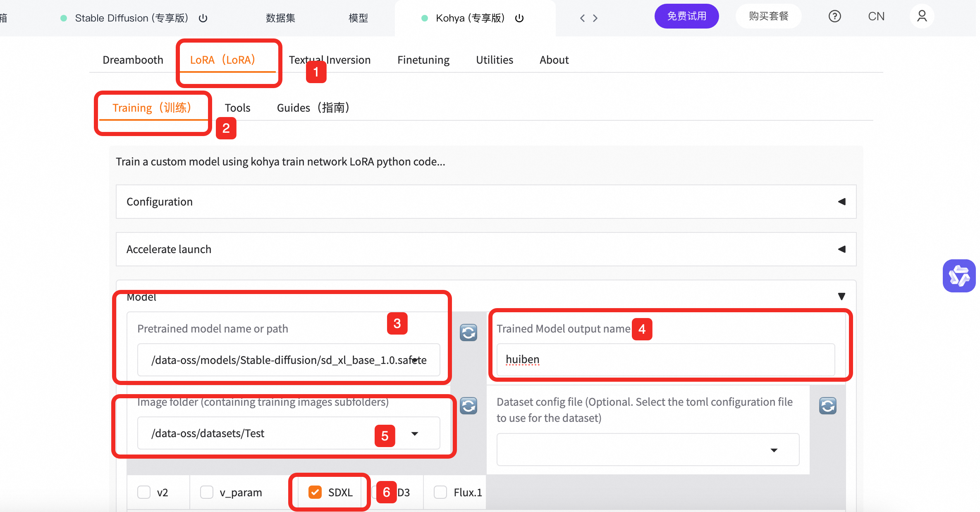Switch to the Dreambooth tab
Viewport: 980px width, 512px height.
click(x=133, y=60)
